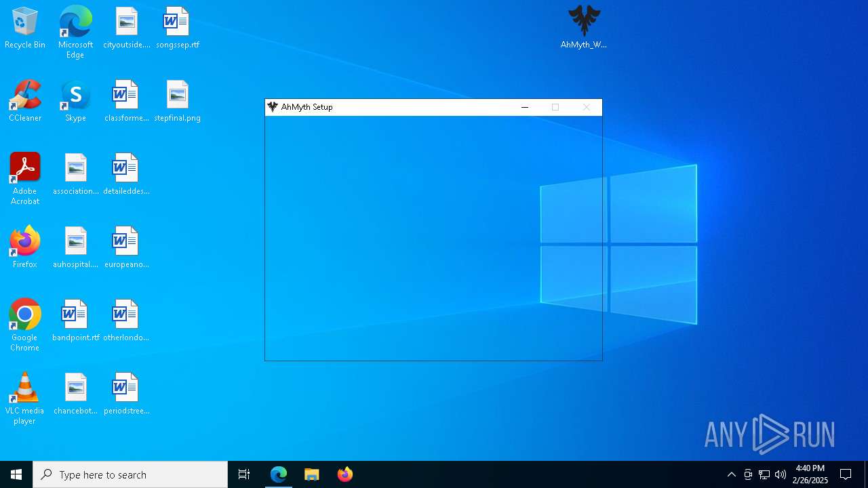Screen dimensions: 868x488
Task: Switch to Edge in the taskbar
Action: pyautogui.click(x=279, y=474)
